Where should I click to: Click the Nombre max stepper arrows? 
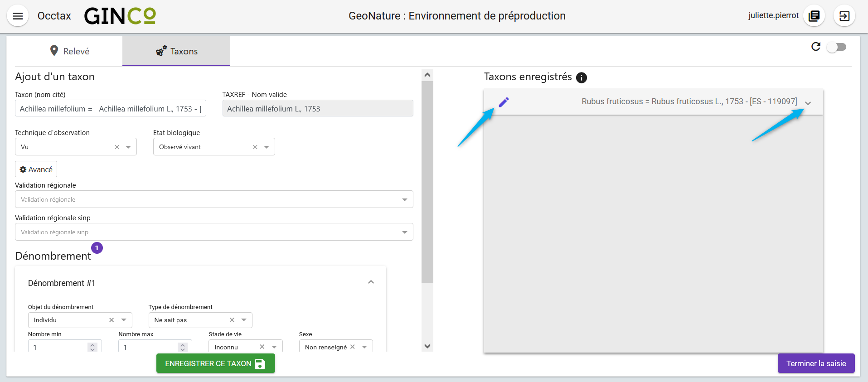183,347
